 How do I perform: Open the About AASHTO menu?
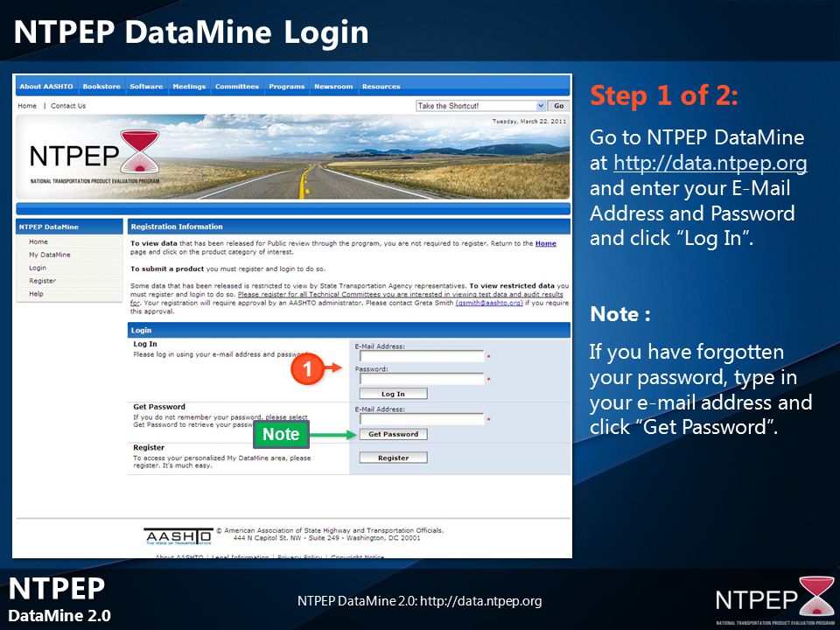(x=46, y=87)
